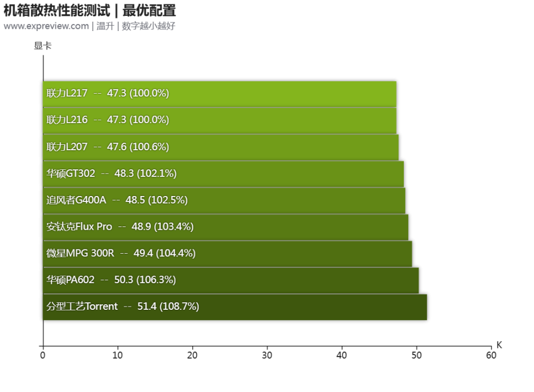Click the 60 tick label on x-axis
The width and height of the screenshot is (534, 392).
click(x=491, y=356)
